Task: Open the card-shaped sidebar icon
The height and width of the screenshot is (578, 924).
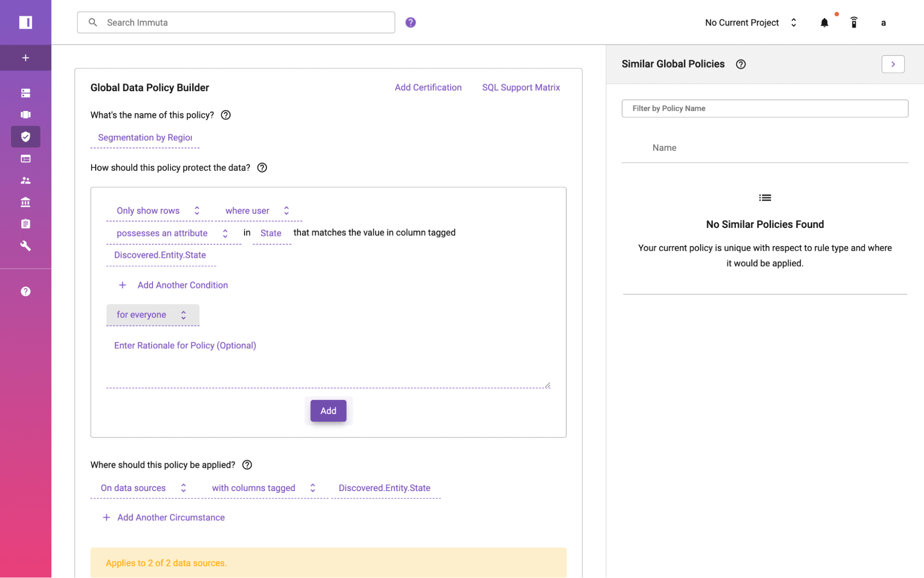Action: pyautogui.click(x=25, y=159)
